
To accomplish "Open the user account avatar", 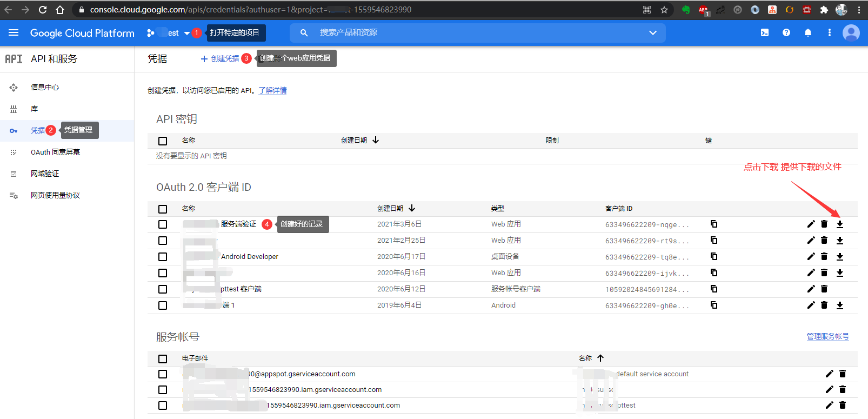I will (x=851, y=33).
